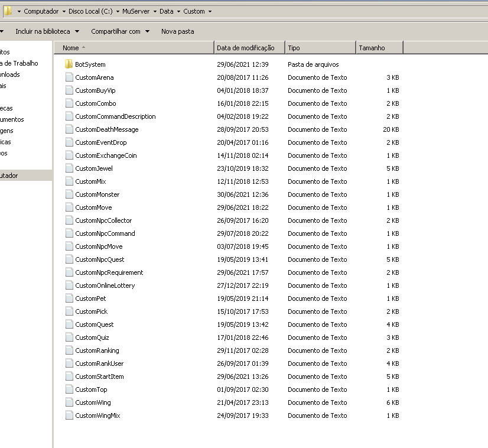This screenshot has width=488, height=448.
Task: Select the CustomNpcRequirement file icon
Action: tap(69, 272)
